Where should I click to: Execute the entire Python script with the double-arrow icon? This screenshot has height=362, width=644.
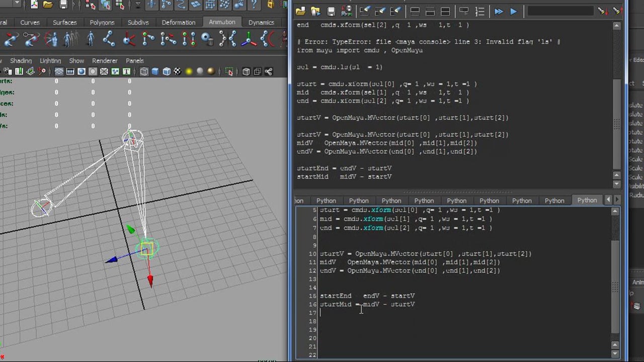498,11
